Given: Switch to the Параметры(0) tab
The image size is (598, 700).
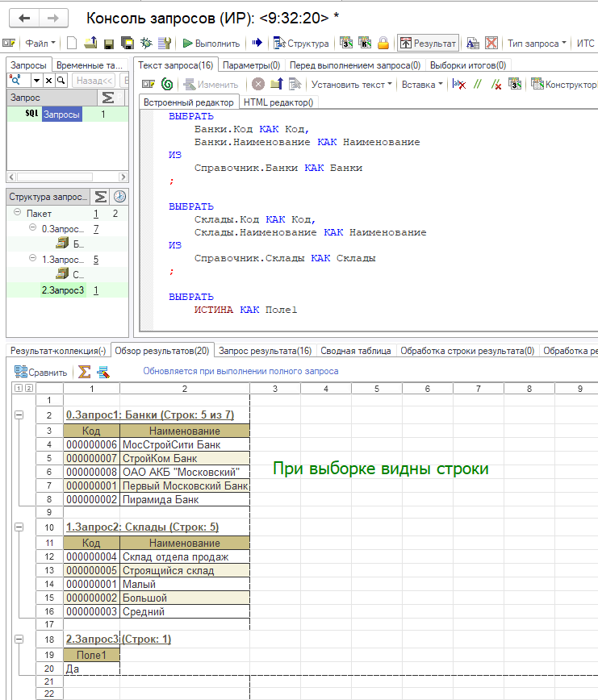Looking at the screenshot, I should tap(251, 65).
